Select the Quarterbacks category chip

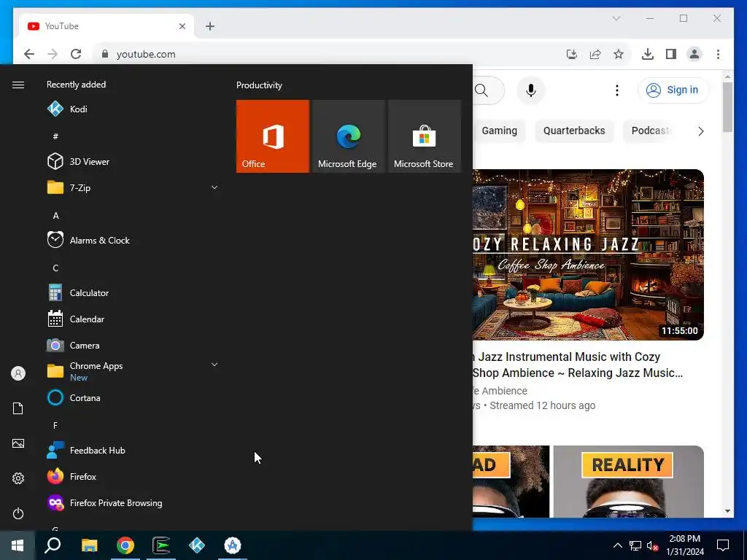574,131
